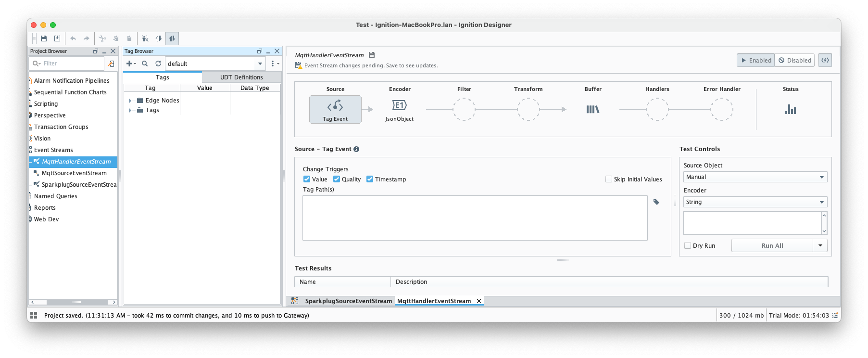Click the Copy icon in toolbar
Screen dimensions: 868x358
tap(116, 38)
